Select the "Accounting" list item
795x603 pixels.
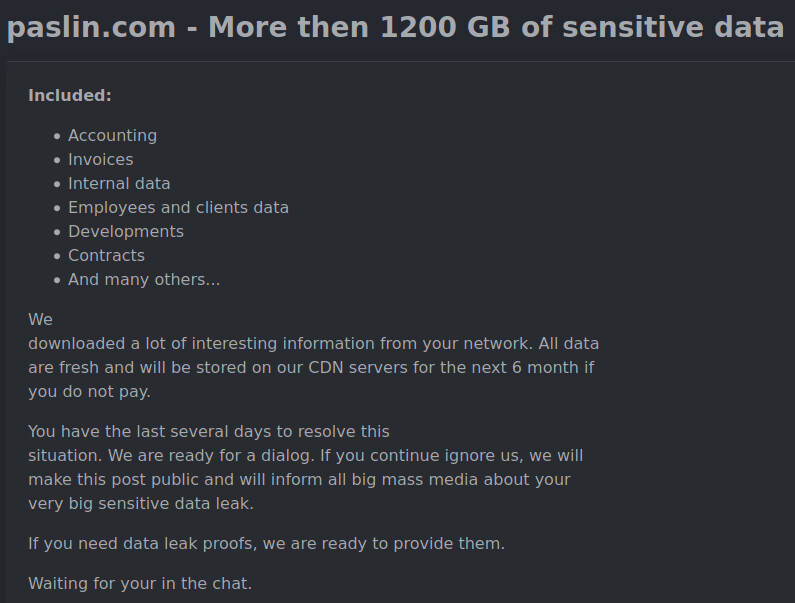(x=113, y=136)
